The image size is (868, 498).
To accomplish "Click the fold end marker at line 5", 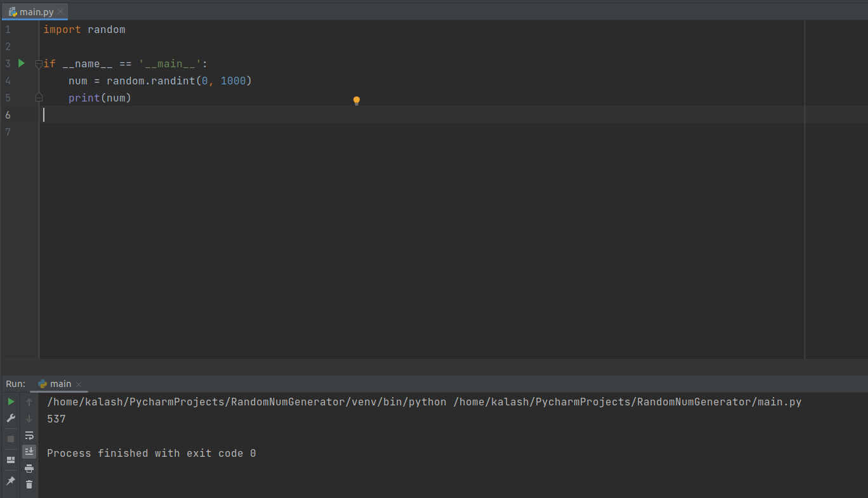I will coord(39,98).
